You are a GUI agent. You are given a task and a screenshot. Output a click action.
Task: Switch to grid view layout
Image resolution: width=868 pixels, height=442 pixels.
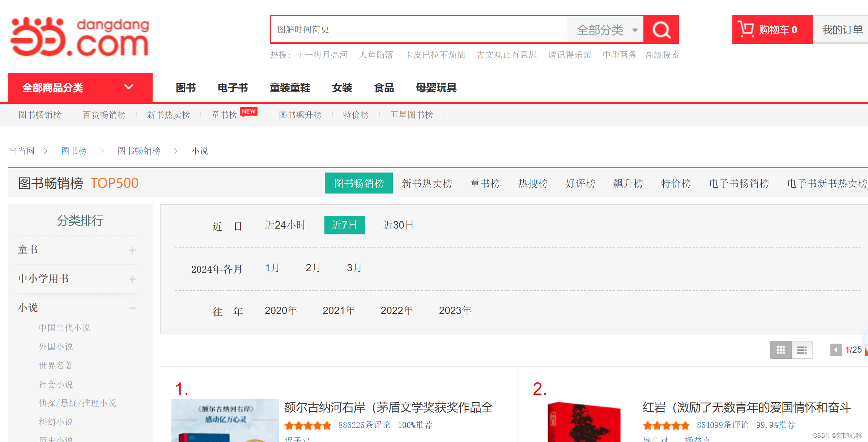781,350
